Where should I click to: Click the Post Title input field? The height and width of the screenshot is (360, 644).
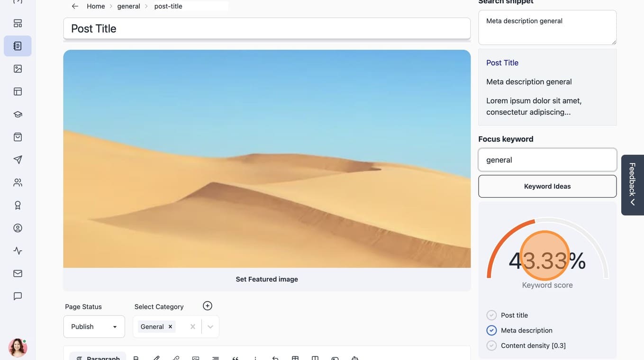(267, 28)
